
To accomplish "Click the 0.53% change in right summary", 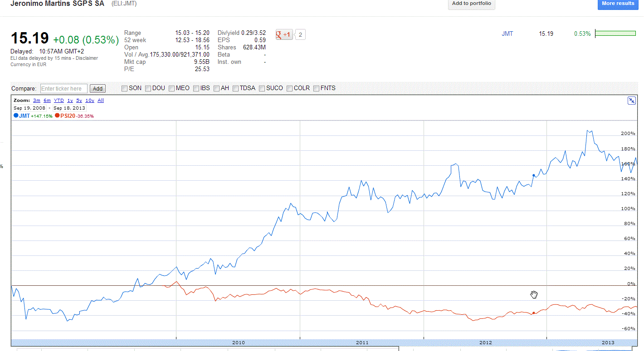I will [x=582, y=34].
